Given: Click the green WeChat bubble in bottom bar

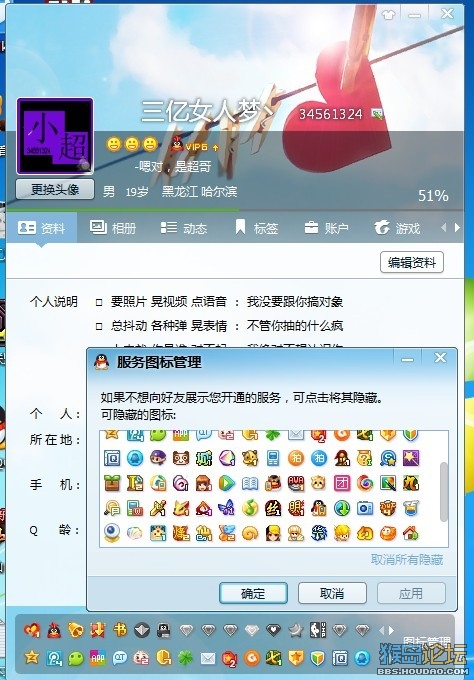Looking at the screenshot, I should (x=76, y=658).
